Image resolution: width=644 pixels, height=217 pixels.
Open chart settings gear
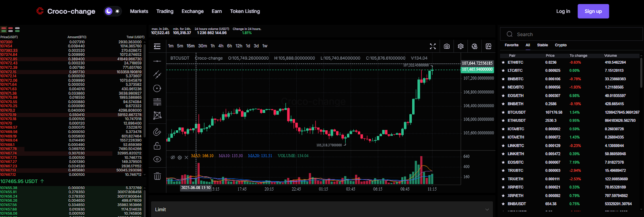[461, 46]
